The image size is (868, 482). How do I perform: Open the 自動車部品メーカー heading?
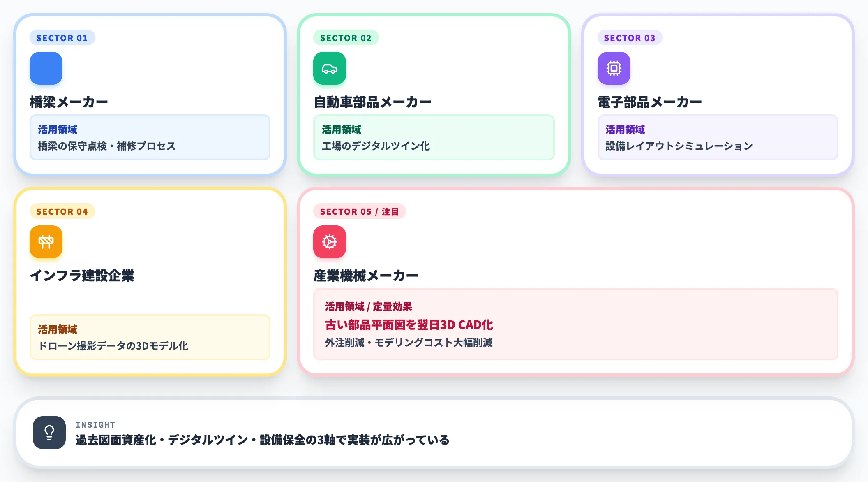tap(372, 102)
